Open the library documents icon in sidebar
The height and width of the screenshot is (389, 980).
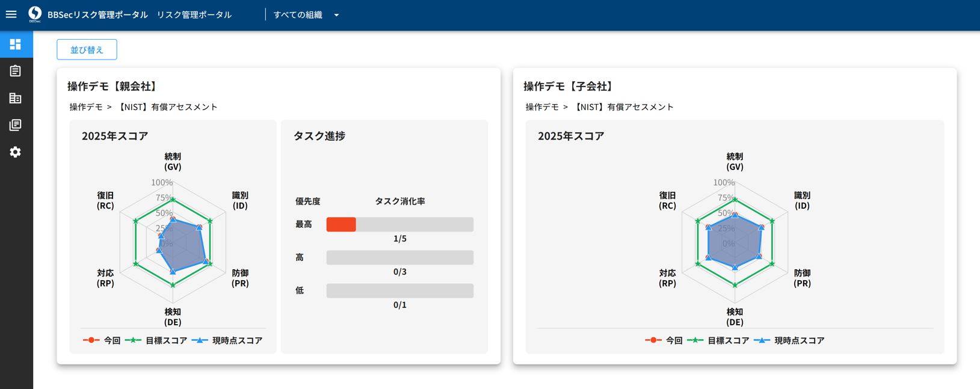16,125
